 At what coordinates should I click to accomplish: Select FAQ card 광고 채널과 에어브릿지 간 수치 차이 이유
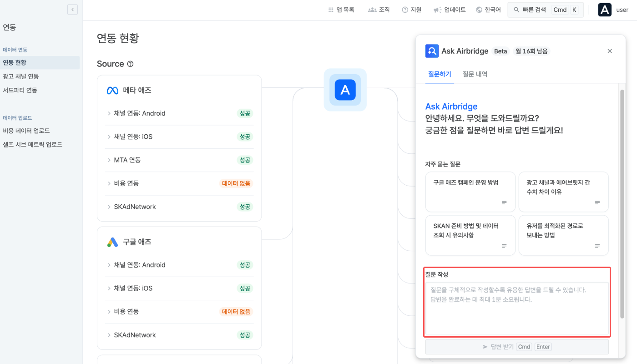click(564, 192)
